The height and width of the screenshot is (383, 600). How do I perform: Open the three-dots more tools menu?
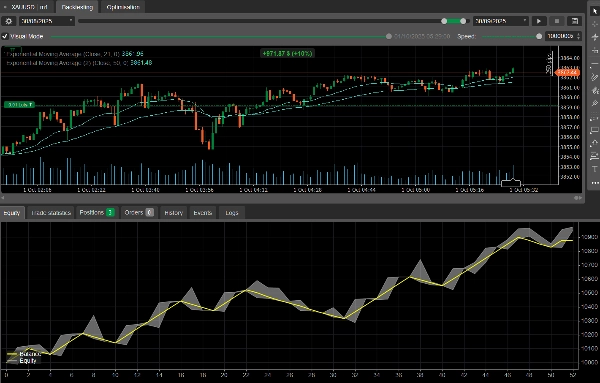pyautogui.click(x=594, y=183)
